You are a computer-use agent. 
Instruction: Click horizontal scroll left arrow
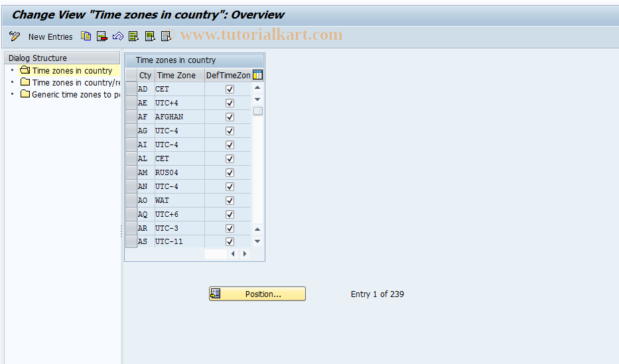(x=233, y=253)
